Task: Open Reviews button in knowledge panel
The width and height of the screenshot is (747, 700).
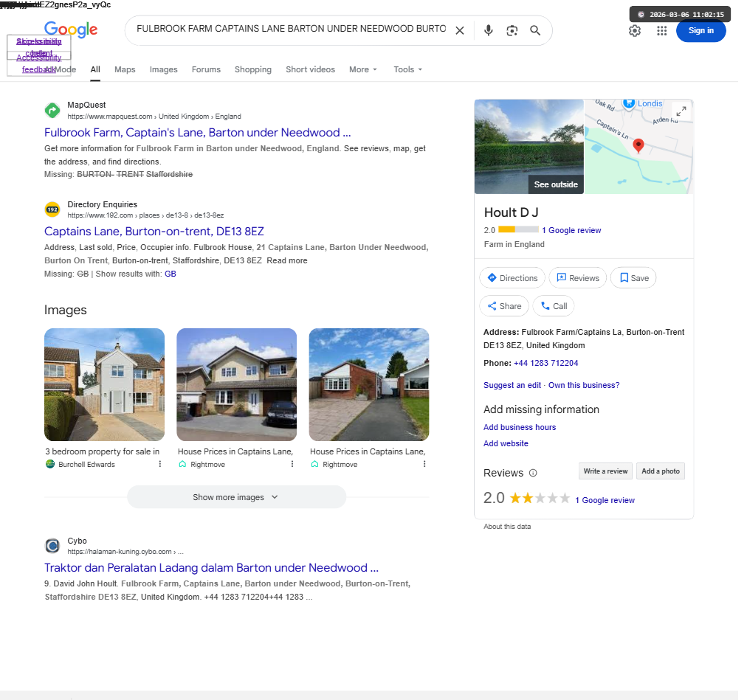Action: 577,278
